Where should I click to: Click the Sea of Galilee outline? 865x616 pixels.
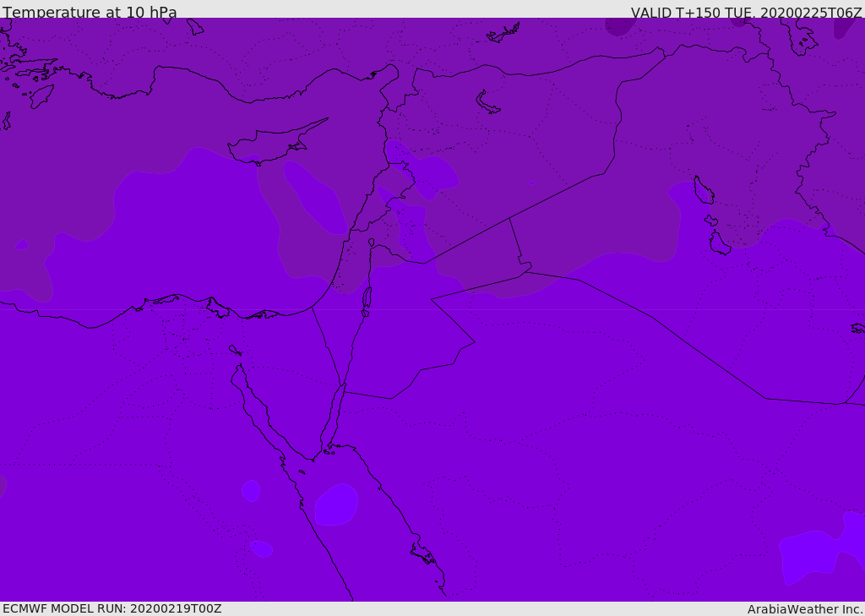coord(371,243)
